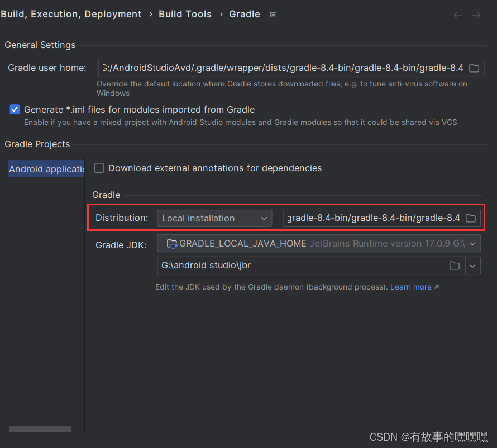Click the GRADLE_LOCAL_JAVA_HOME folder icon
The width and height of the screenshot is (497, 448).
point(171,243)
